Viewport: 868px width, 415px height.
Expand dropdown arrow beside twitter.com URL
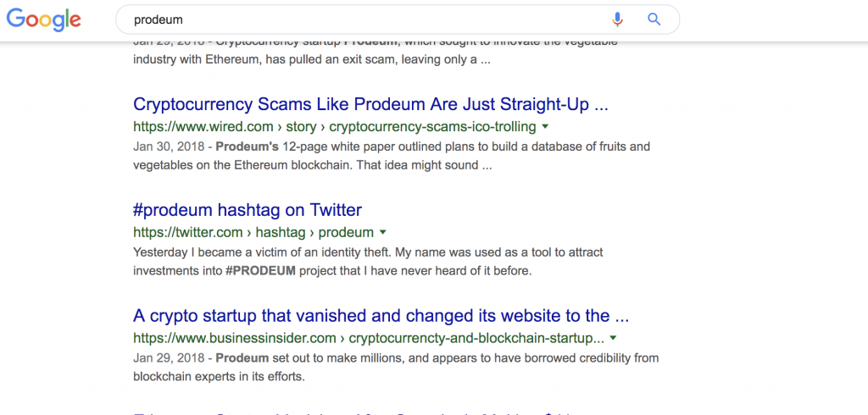pyautogui.click(x=382, y=232)
